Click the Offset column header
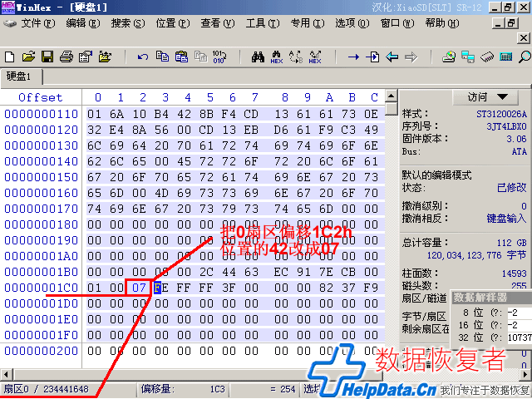The height and width of the screenshot is (399, 532). click(x=41, y=97)
